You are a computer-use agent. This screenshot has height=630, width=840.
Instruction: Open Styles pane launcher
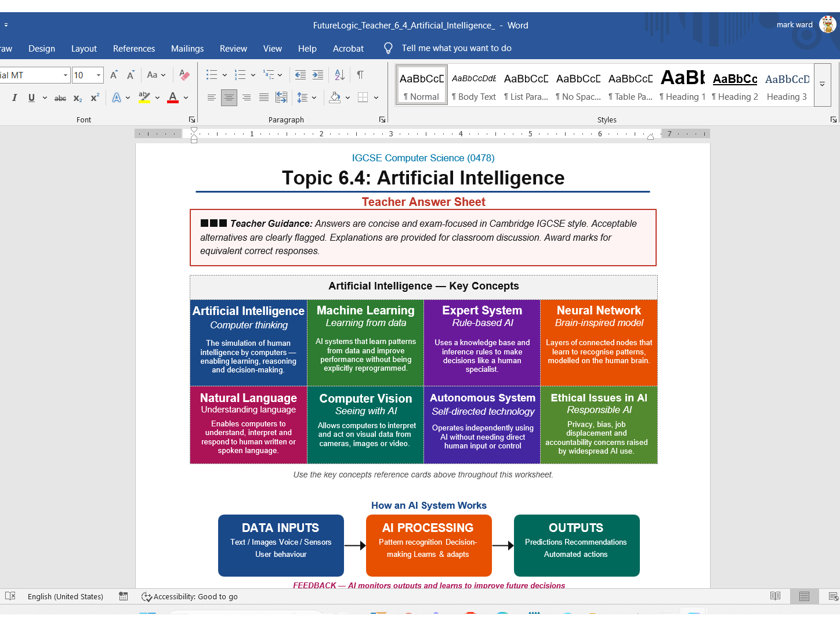834,120
